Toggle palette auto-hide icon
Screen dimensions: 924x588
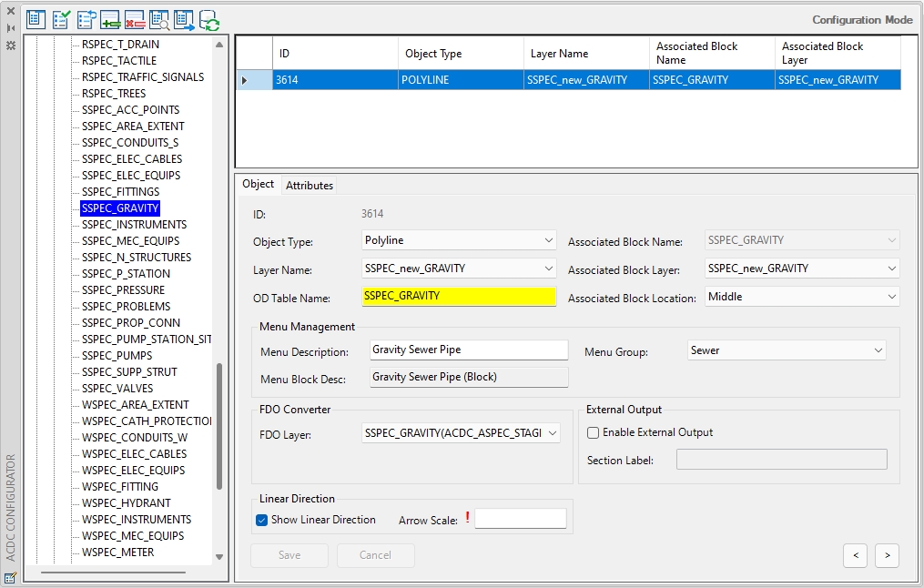[11, 27]
